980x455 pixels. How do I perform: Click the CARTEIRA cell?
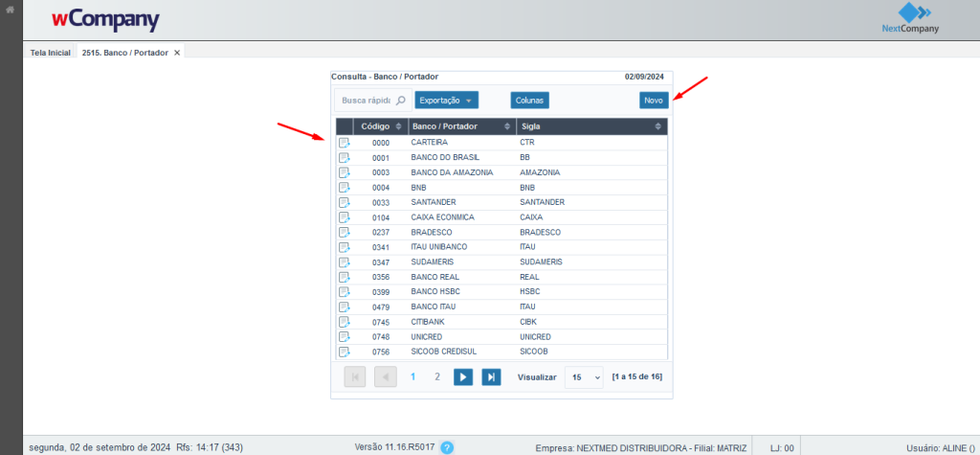[x=430, y=143]
